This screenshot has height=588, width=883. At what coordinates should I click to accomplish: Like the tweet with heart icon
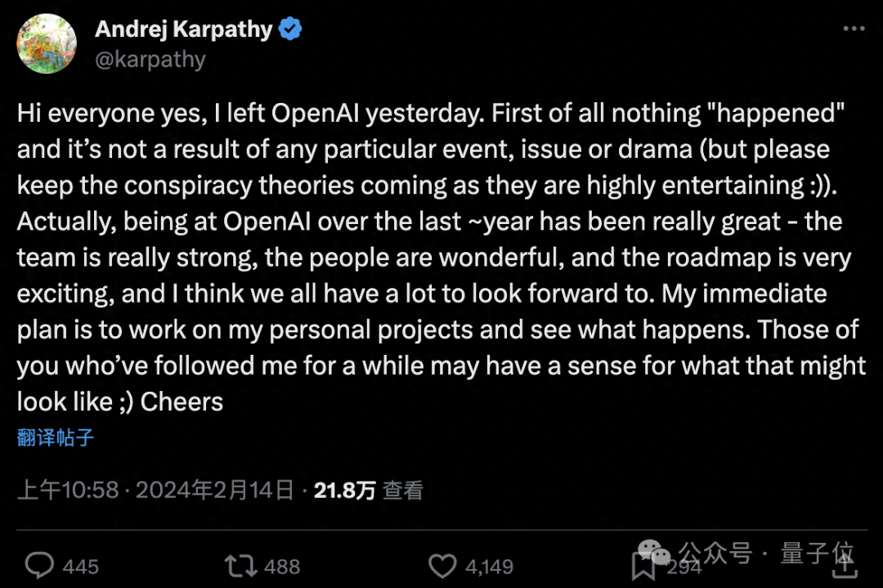click(x=442, y=565)
